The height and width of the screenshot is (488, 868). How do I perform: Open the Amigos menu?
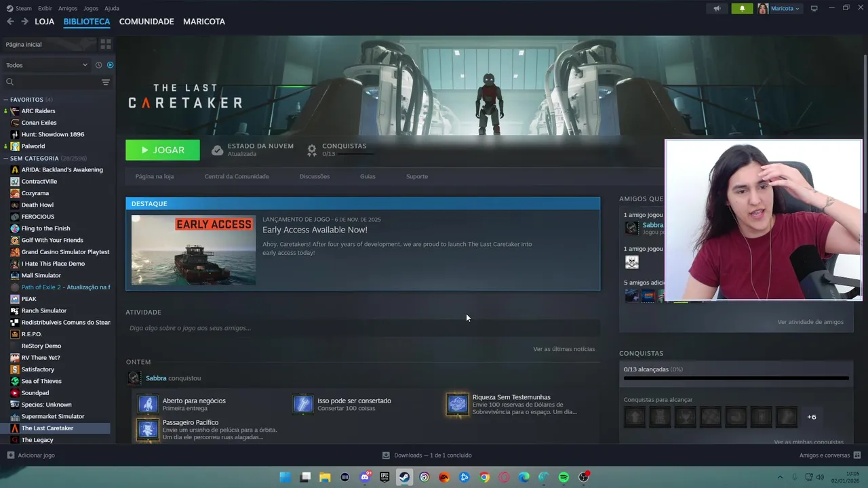(68, 8)
